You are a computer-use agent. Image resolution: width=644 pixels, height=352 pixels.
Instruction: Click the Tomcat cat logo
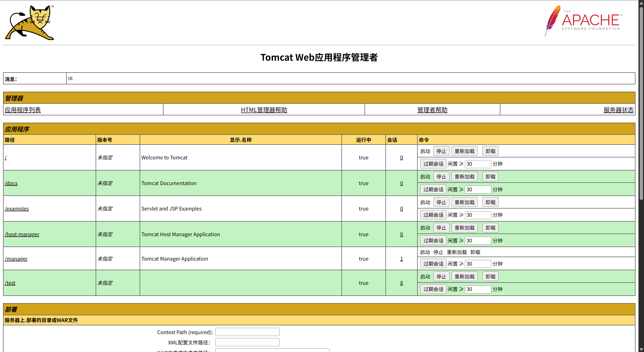coord(30,23)
